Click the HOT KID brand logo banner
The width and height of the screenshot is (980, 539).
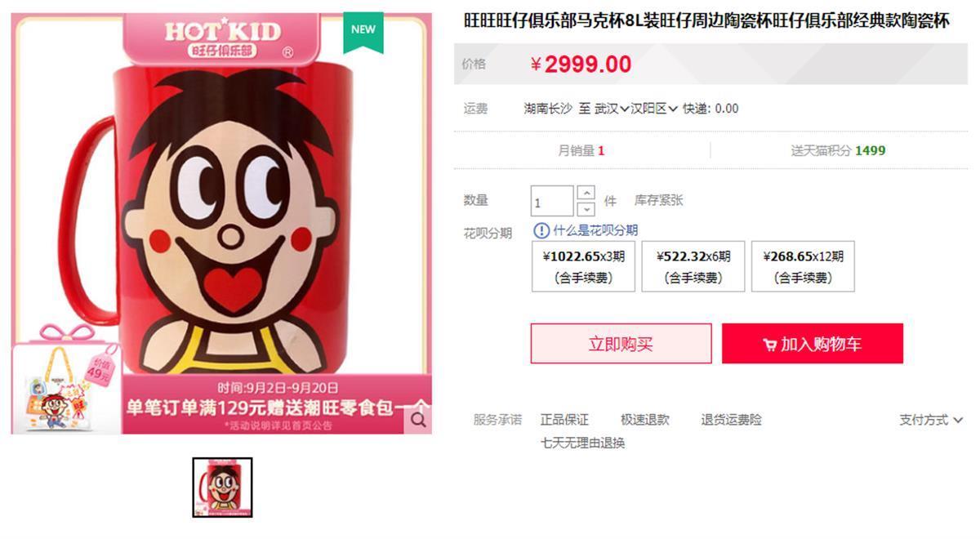point(223,38)
